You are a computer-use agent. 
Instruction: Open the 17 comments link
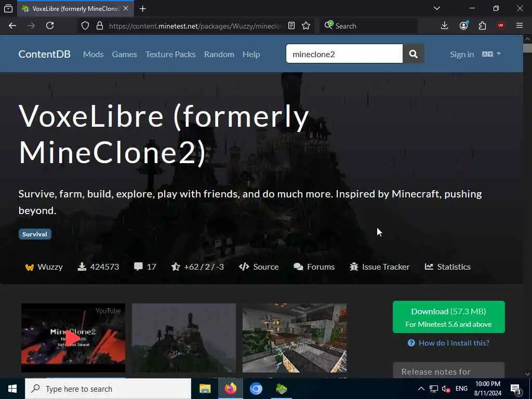point(145,267)
